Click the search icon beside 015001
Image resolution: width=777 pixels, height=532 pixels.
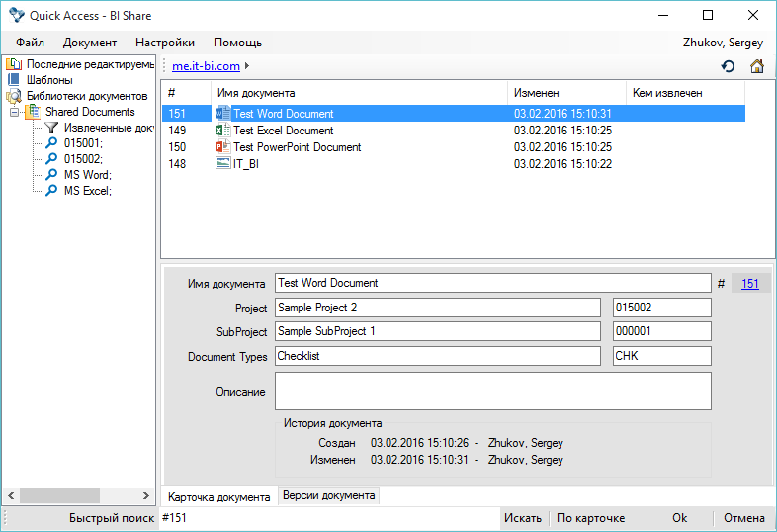pos(51,143)
